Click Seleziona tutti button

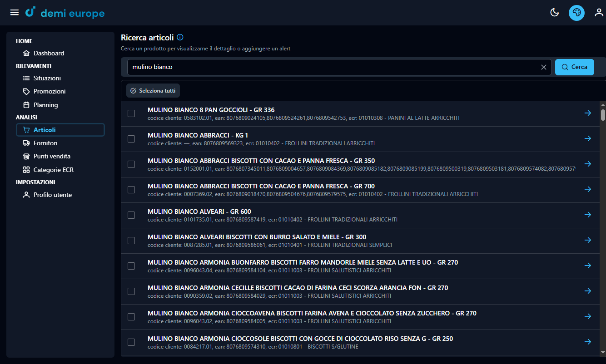[153, 91]
